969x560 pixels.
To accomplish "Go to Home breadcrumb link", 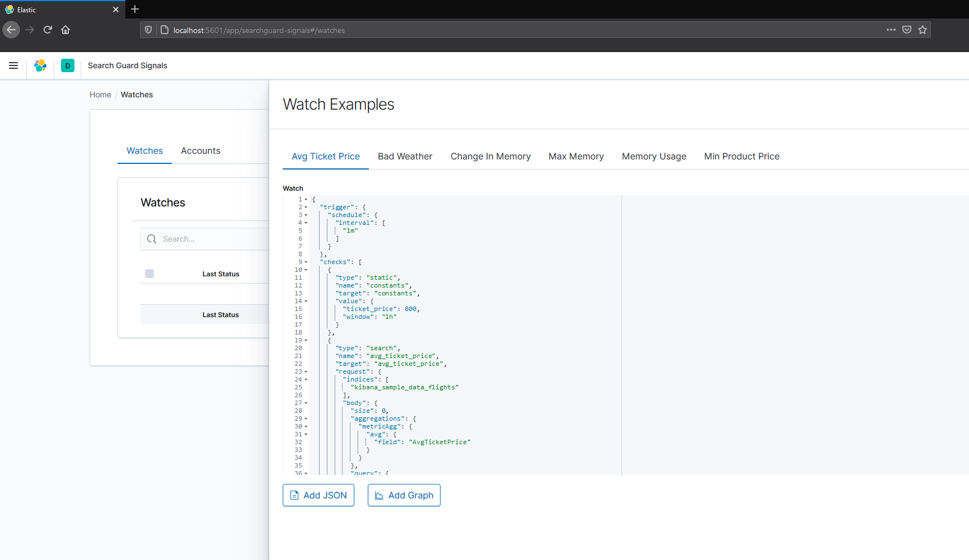I will [x=100, y=95].
